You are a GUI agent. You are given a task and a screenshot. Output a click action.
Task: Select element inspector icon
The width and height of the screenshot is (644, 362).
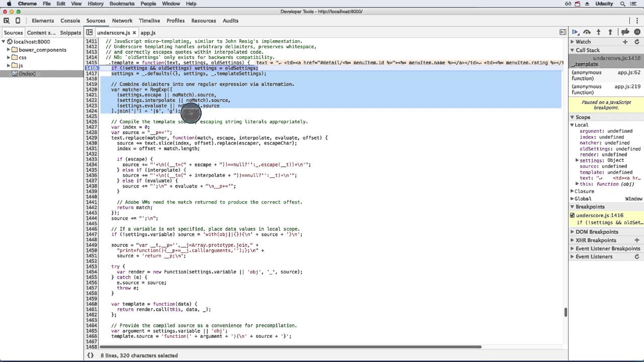[7, 21]
